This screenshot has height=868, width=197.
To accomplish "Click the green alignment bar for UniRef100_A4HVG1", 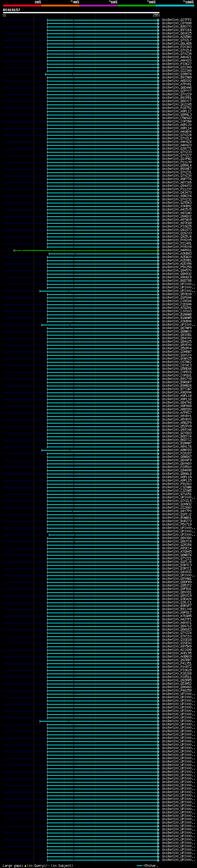I will [x=86, y=250].
